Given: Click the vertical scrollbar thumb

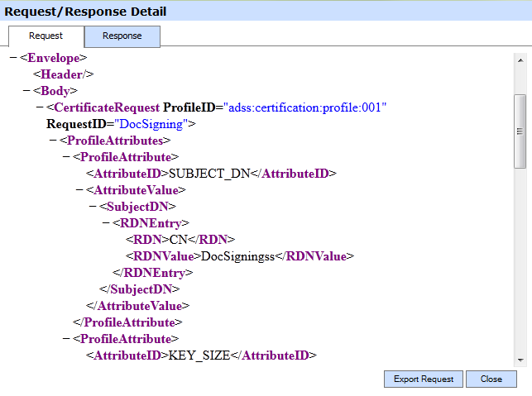Looking at the screenshot, I should pyautogui.click(x=520, y=131).
